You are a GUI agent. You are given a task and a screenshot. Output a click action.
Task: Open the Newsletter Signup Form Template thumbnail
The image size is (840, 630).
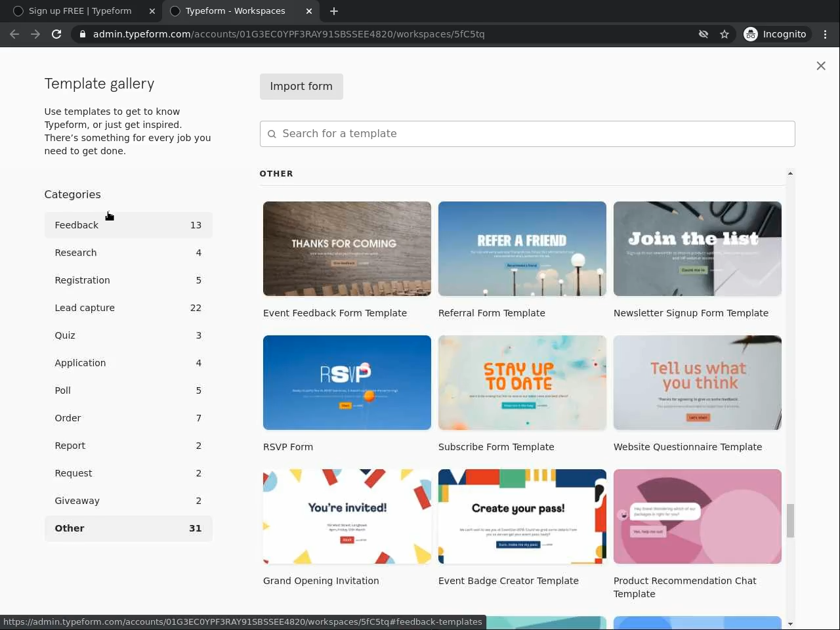698,249
